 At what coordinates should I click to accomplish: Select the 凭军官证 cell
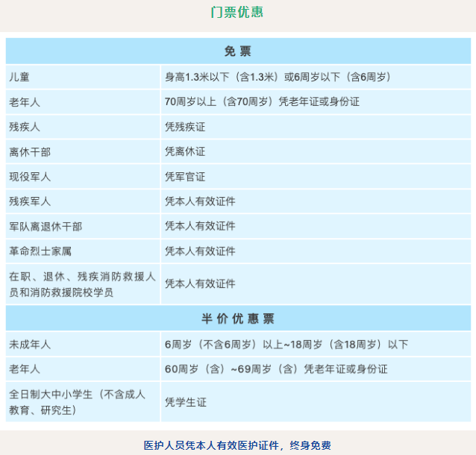[316, 177]
